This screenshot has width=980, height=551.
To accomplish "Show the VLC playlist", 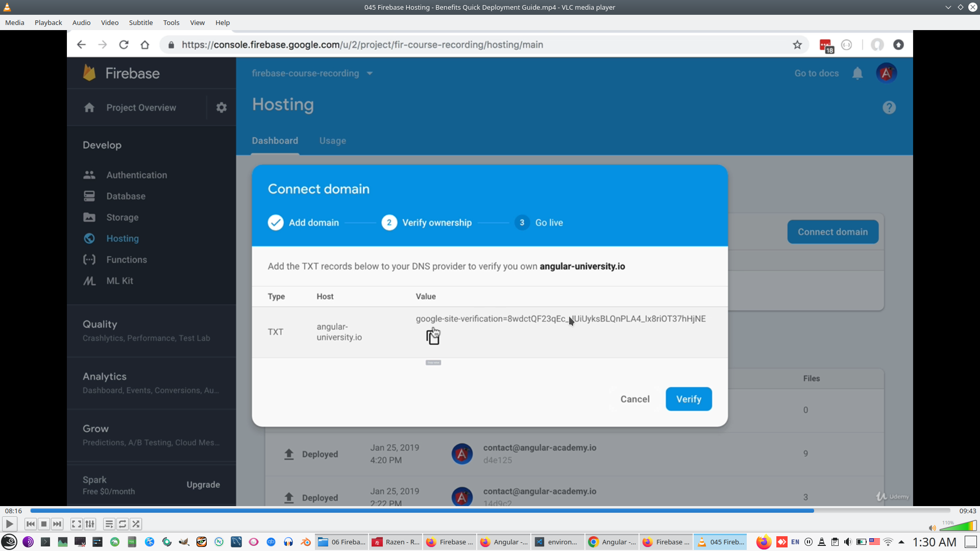I will [109, 524].
